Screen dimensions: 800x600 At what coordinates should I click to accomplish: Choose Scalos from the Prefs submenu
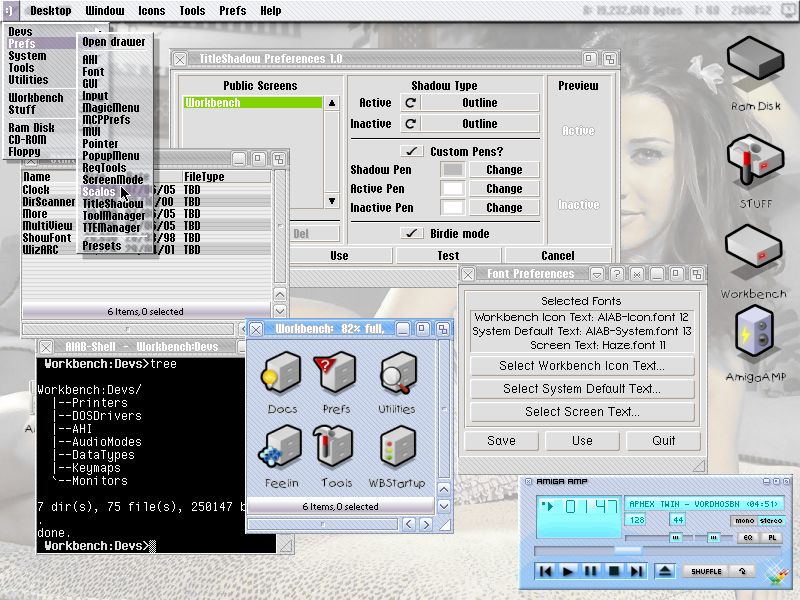[115, 192]
